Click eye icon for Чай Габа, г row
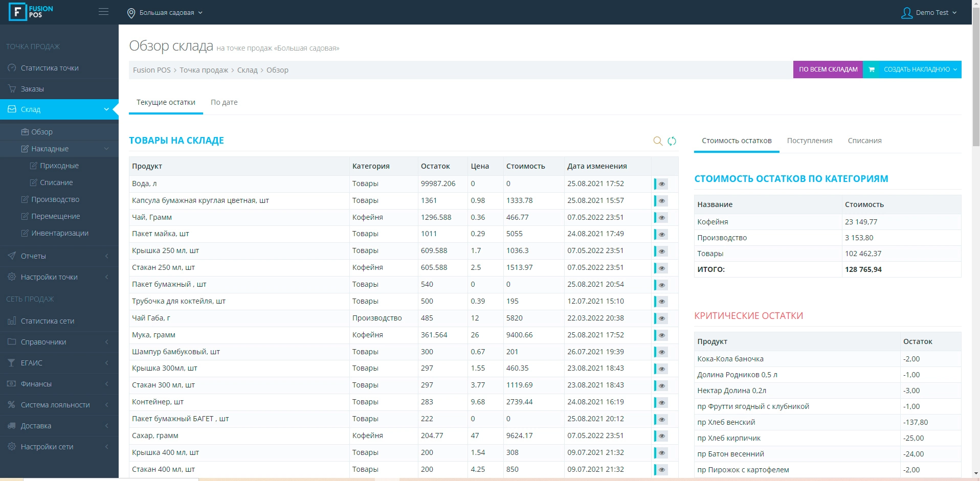Image resolution: width=980 pixels, height=481 pixels. 661,318
